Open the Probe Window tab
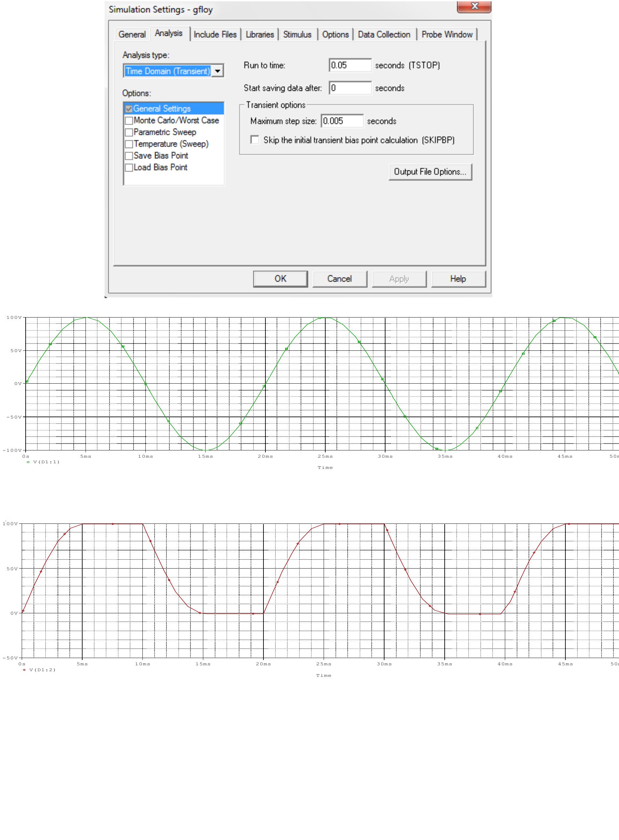The height and width of the screenshot is (840, 619). point(447,35)
